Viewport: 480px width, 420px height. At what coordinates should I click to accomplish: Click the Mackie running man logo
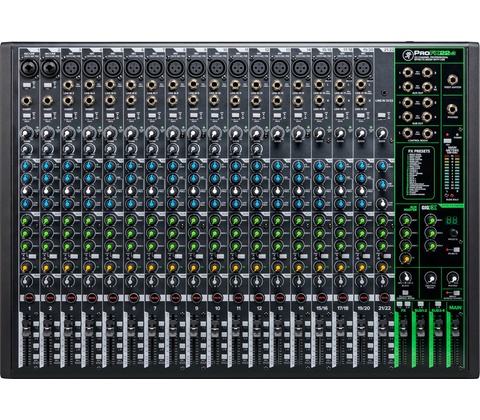tap(408, 54)
